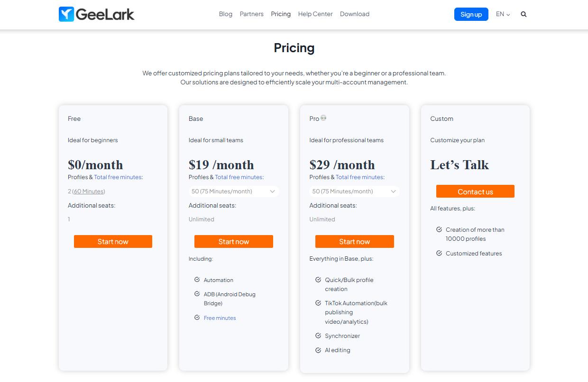588x382 pixels.
Task: Click checkmark icon next to Automation
Action: click(x=197, y=280)
